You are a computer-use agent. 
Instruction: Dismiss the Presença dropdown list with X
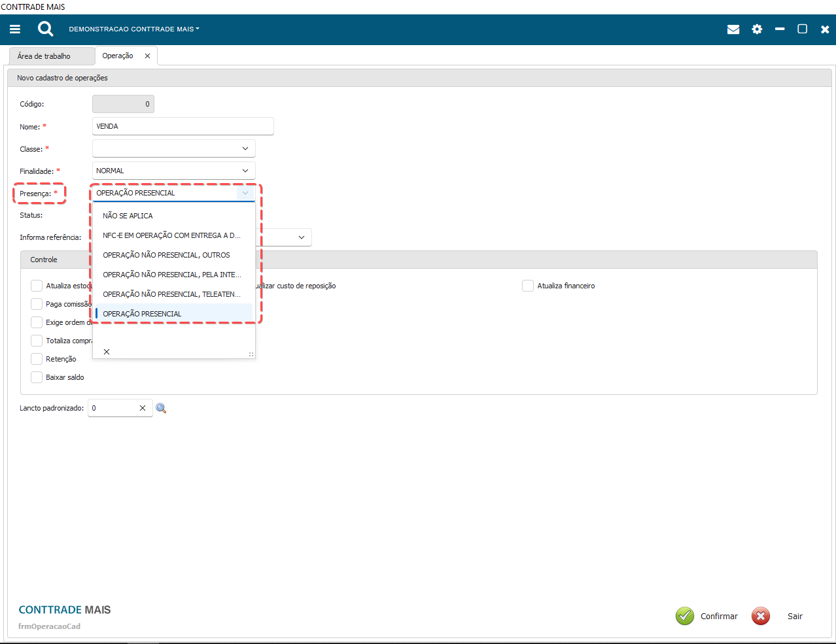pyautogui.click(x=107, y=352)
